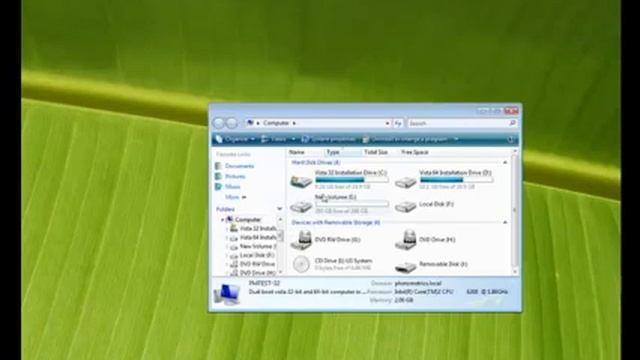The height and width of the screenshot is (360, 640).
Task: Collapse the Hard Disk Drives group
Action: coord(505,162)
